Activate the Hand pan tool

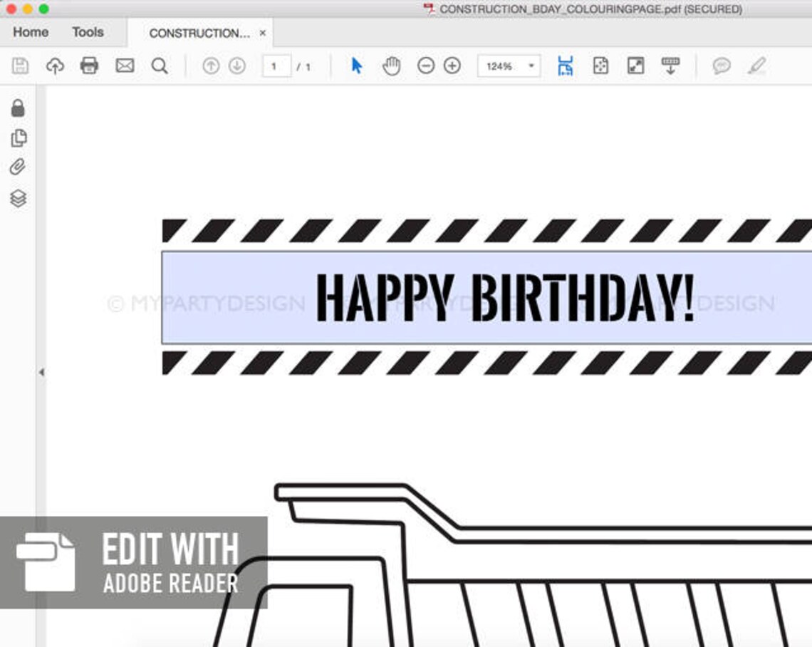(x=392, y=66)
